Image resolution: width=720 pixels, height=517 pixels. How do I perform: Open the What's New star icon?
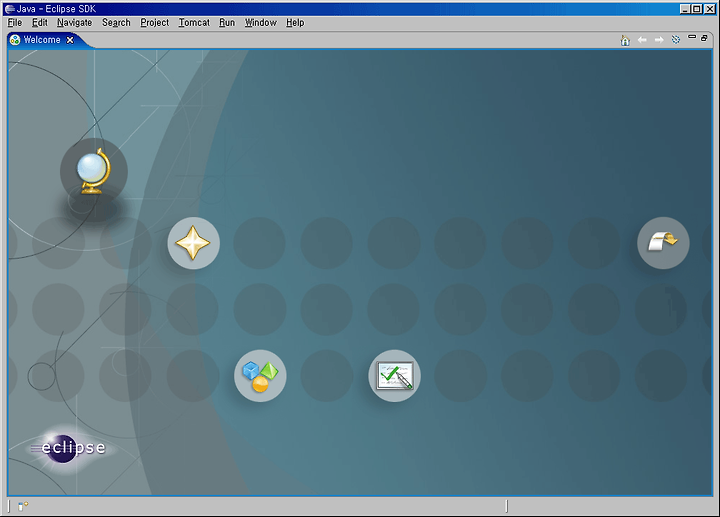193,243
